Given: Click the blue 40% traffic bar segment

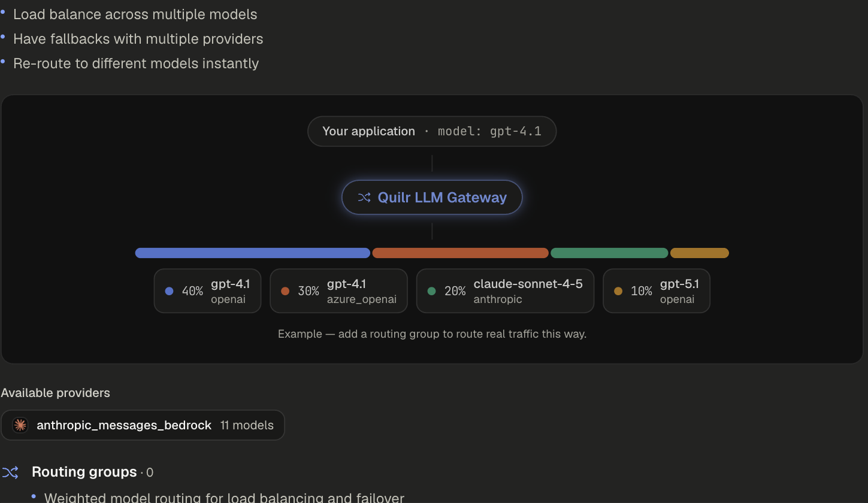Looking at the screenshot, I should pos(253,253).
